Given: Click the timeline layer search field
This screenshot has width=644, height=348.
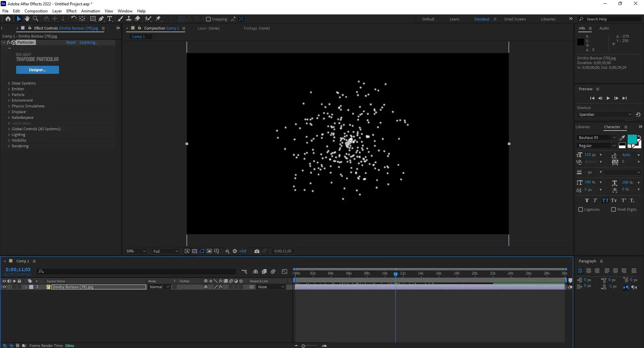Looking at the screenshot, I should [137, 271].
